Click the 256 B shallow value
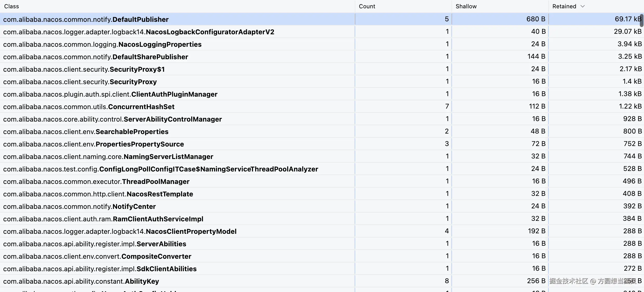 point(536,281)
